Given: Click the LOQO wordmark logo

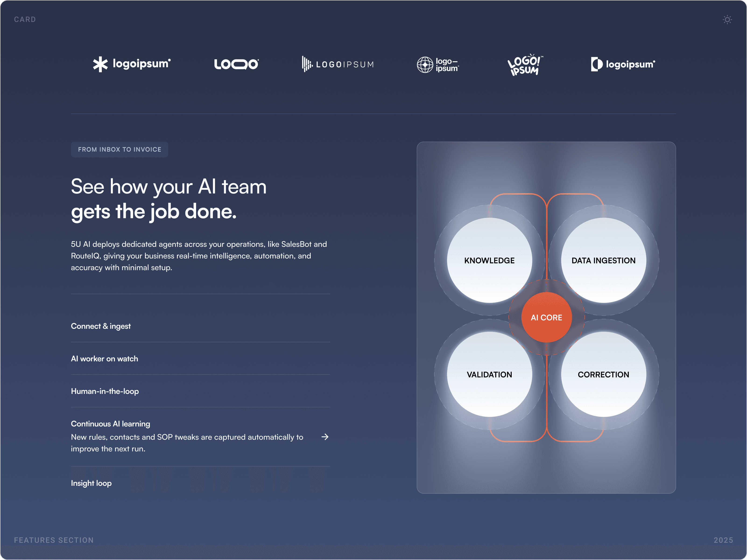Looking at the screenshot, I should [x=236, y=64].
